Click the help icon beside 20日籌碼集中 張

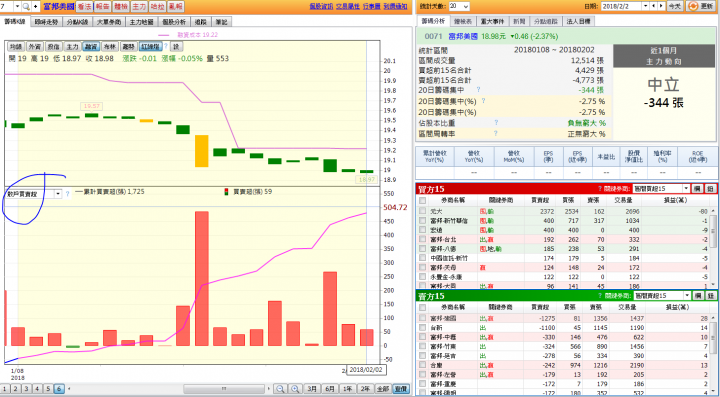point(478,90)
